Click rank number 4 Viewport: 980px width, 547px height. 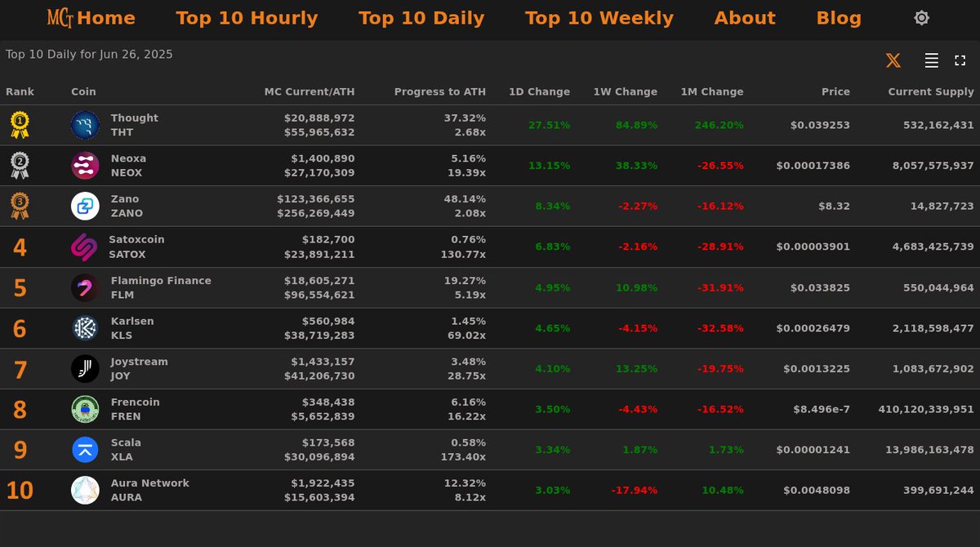pos(20,247)
